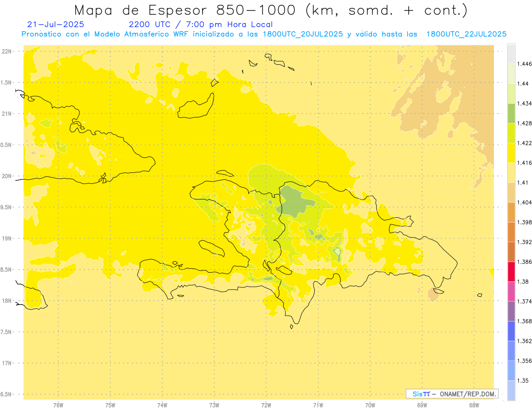Click the '75W' longitude label
Image resolution: width=532 pixels, height=411 pixels.
point(110,405)
